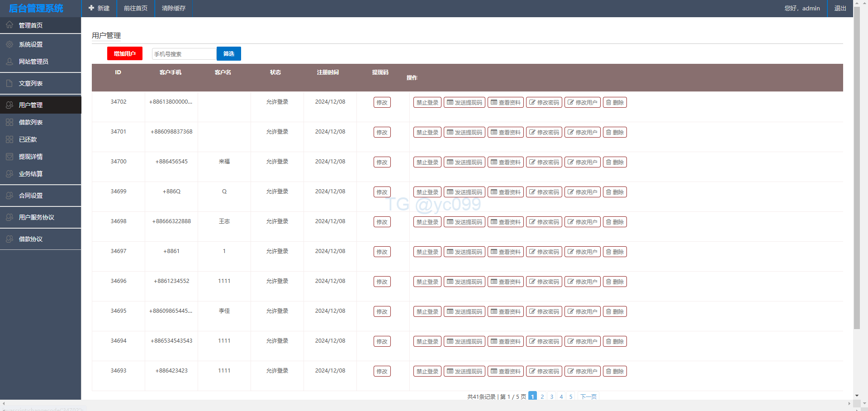Go to 前往首页 in top bar
The width and height of the screenshot is (868, 411).
[136, 8]
